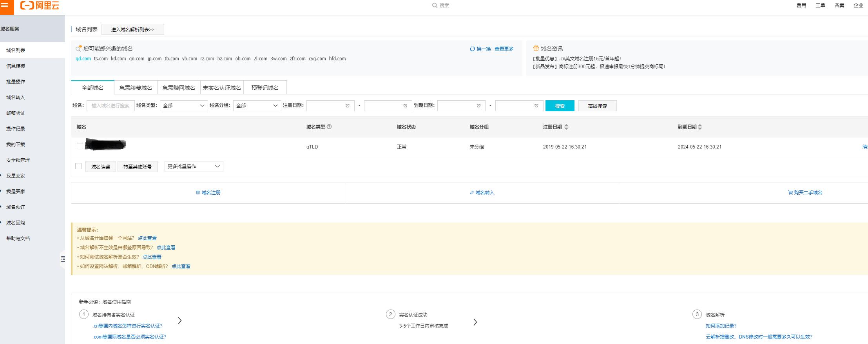This screenshot has width=868, height=344.
Task: Open calendar icon in 到期日期 end field
Action: [536, 106]
